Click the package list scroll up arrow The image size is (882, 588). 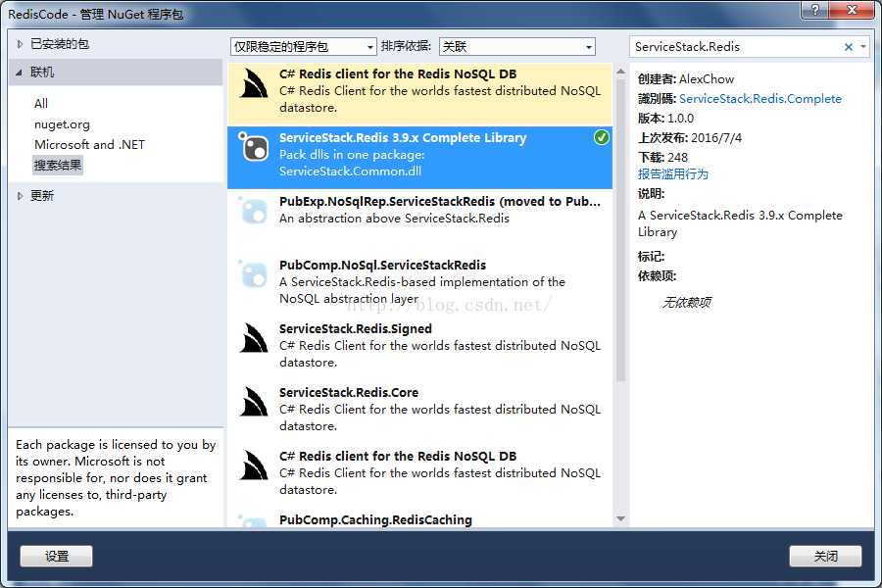(620, 72)
